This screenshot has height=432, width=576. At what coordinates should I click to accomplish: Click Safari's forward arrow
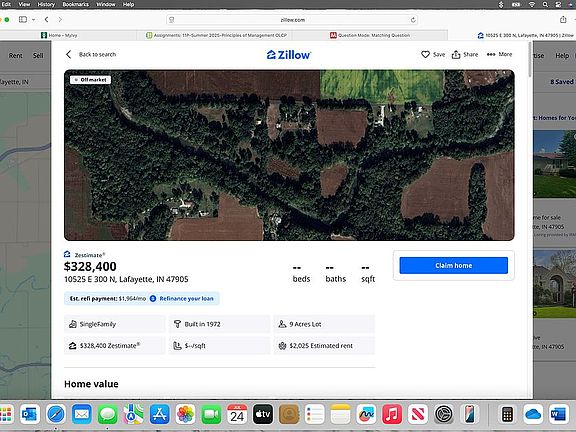[x=60, y=19]
